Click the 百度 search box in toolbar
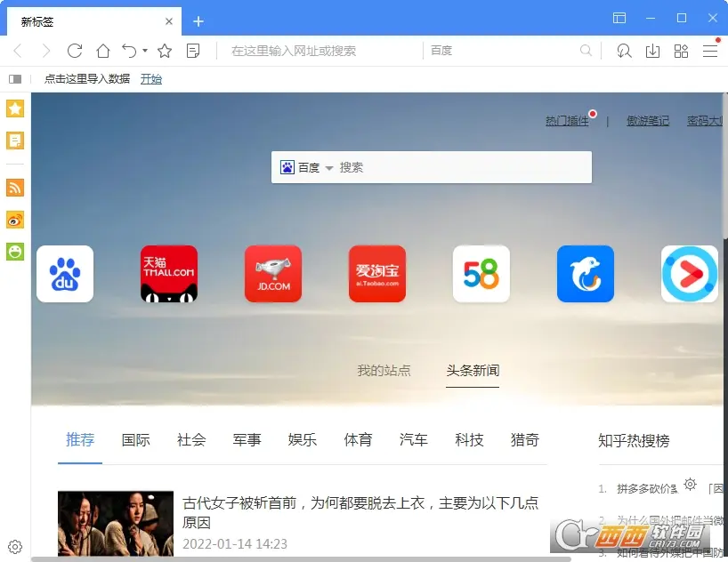This screenshot has width=728, height=562. coord(501,51)
